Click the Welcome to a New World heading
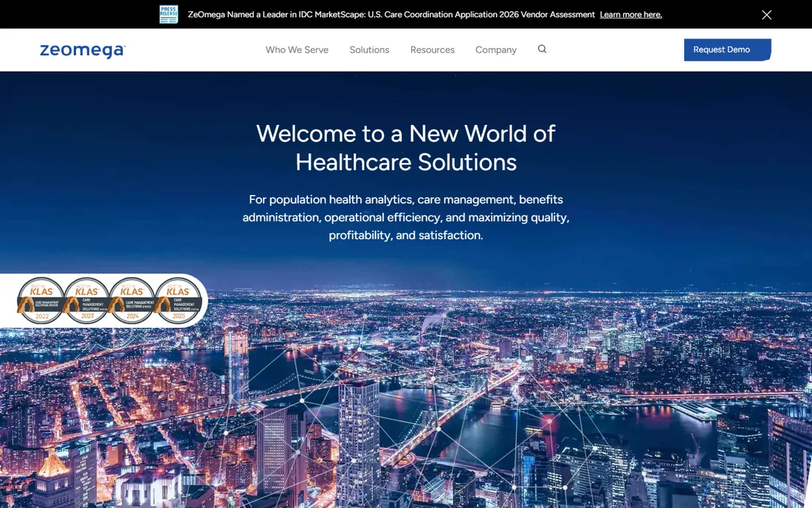812x508 pixels. pos(406,148)
